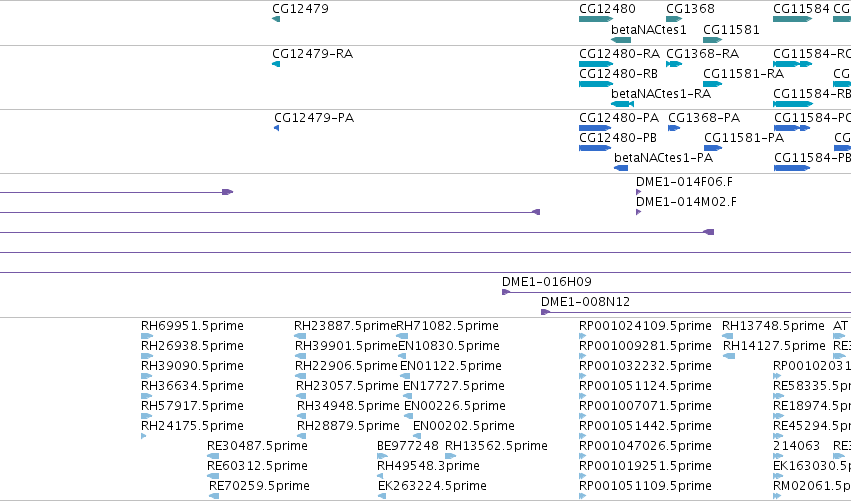Select EST EN10830.5prime

(449, 346)
